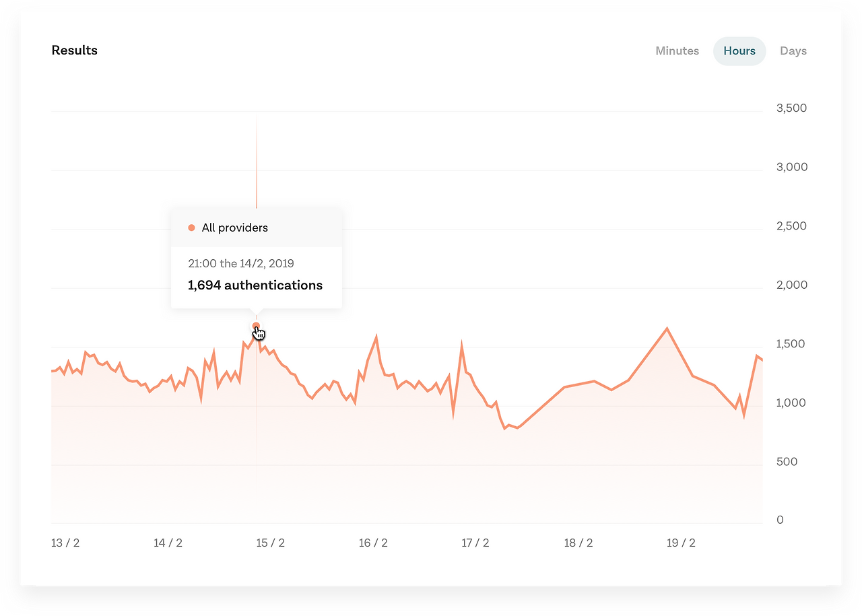
Task: Switch the chart to Days view
Action: [x=793, y=51]
